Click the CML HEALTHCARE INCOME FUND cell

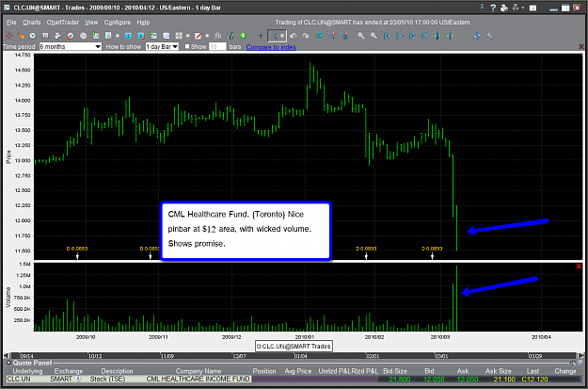tap(198, 380)
